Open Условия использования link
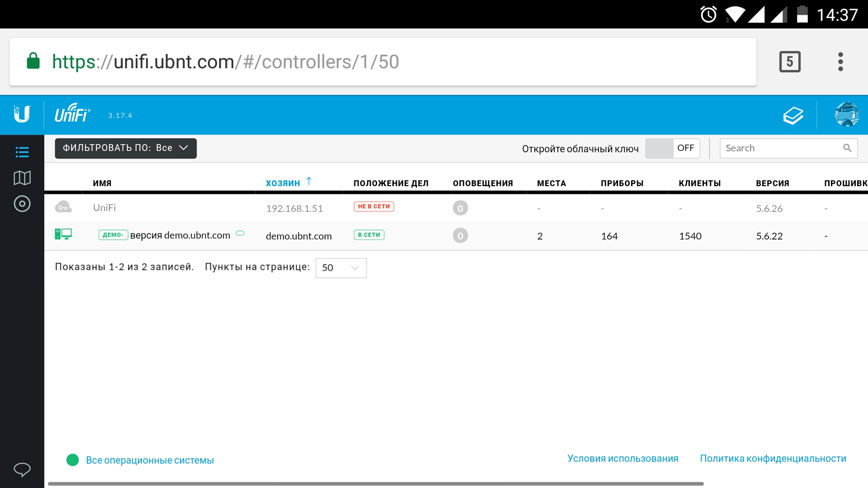This screenshot has height=488, width=868. coord(623,459)
